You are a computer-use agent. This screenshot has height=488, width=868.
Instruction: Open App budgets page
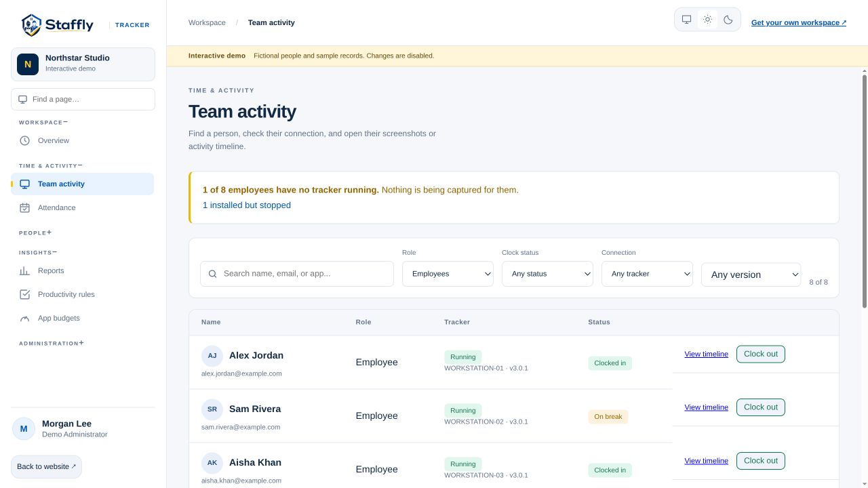(x=82, y=318)
